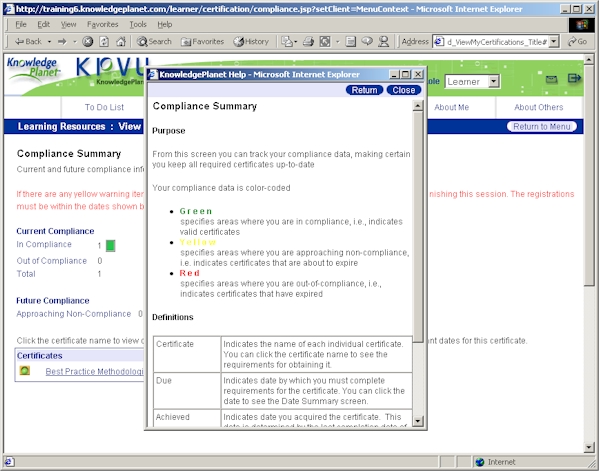Click the Help window scroll up arrow
Image resolution: width=600 pixels, height=472 pixels.
pos(418,106)
